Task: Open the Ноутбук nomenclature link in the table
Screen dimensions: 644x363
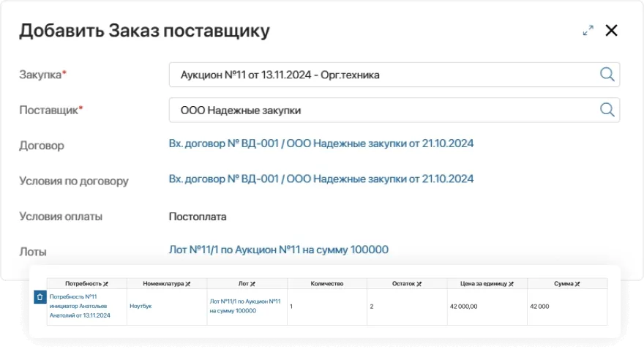Action: pyautogui.click(x=141, y=306)
